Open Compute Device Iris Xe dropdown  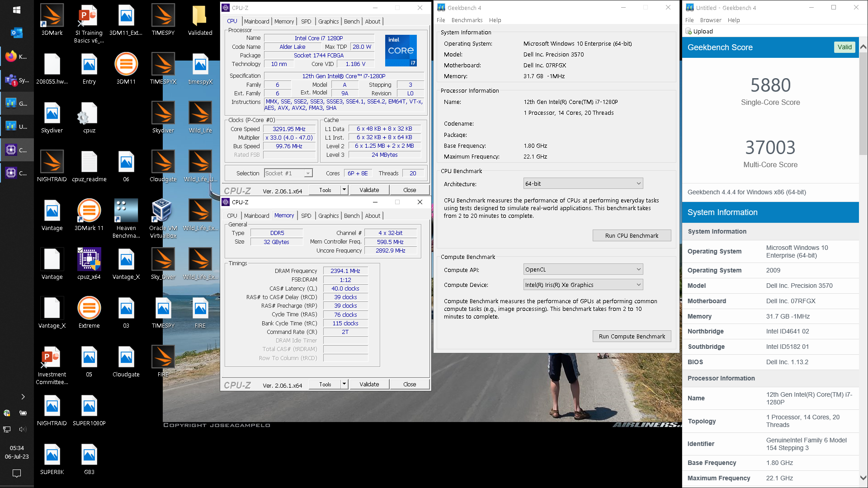pos(583,285)
